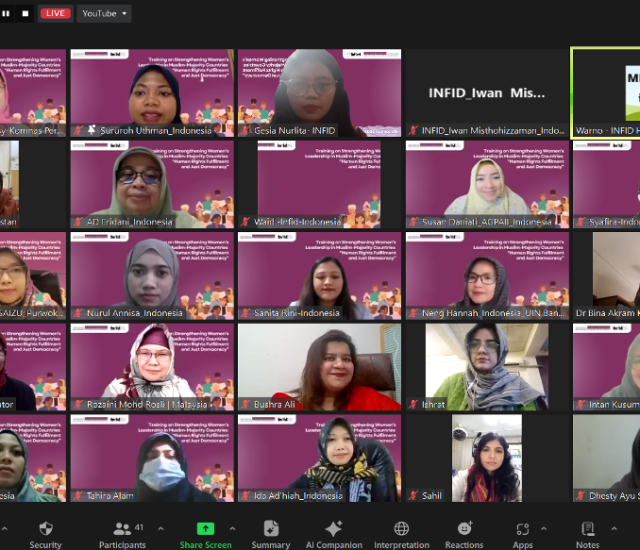The width and height of the screenshot is (640, 550).
Task: Select Sahil video tile
Action: coord(487,459)
